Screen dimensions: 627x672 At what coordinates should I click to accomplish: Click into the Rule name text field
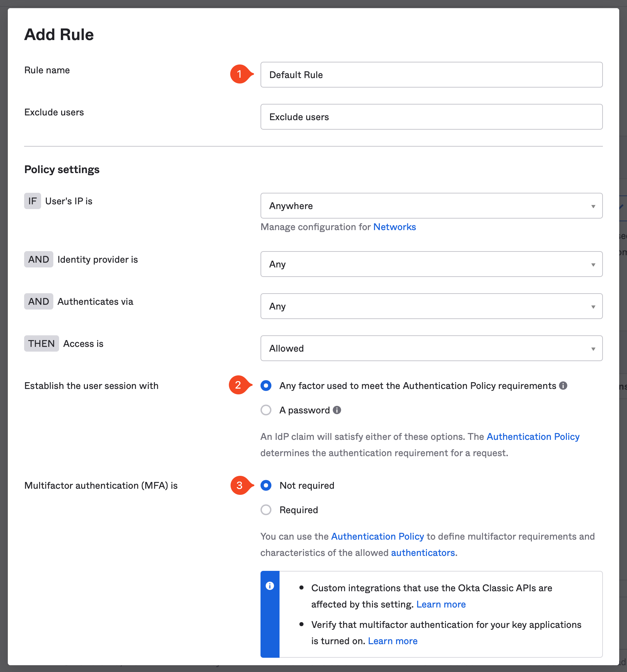click(431, 75)
